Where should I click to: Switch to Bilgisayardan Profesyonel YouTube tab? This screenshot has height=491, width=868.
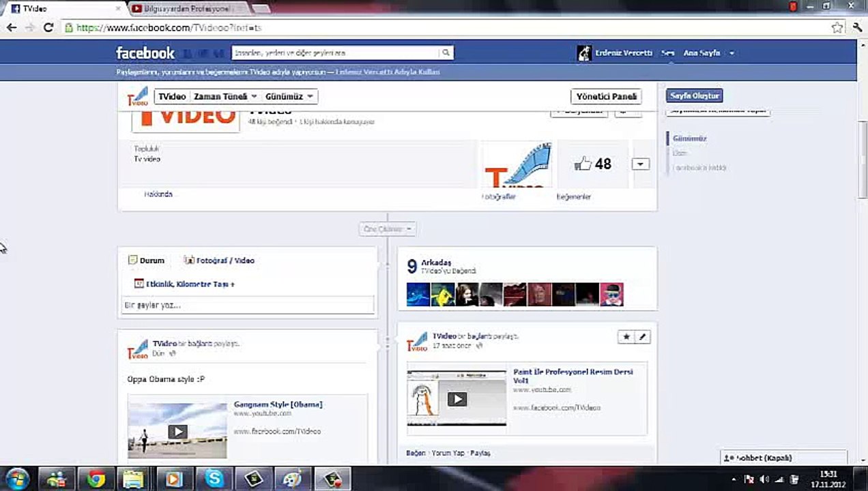tap(188, 8)
